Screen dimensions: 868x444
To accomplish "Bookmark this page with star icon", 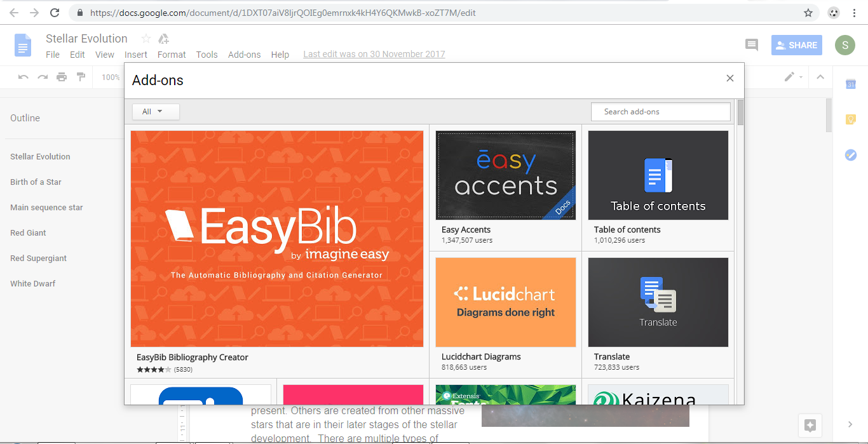I will (808, 13).
